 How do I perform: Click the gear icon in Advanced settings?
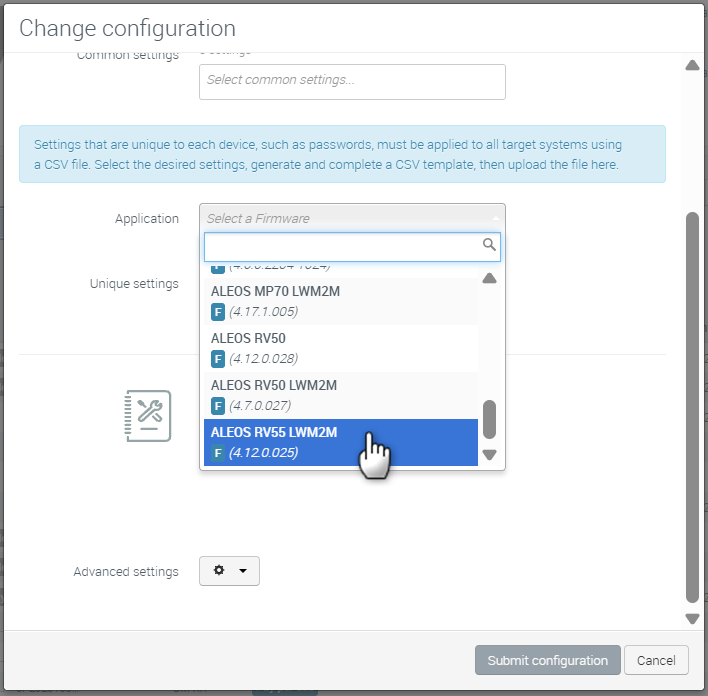tap(219, 570)
